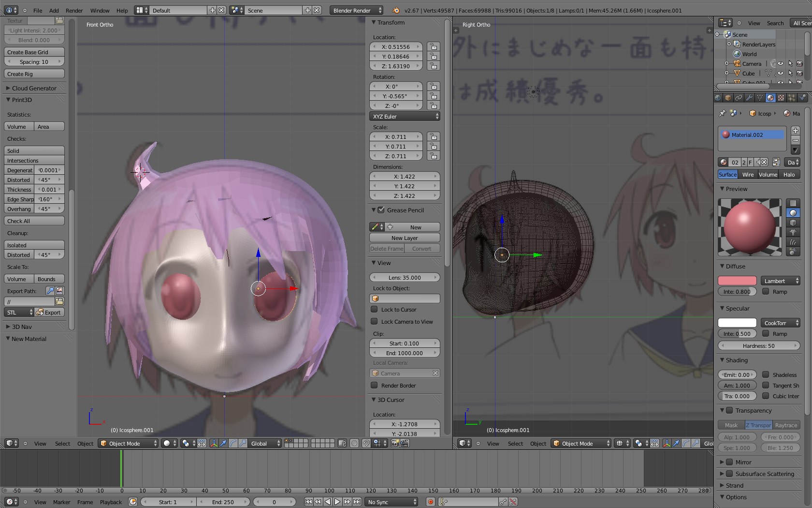Image resolution: width=812 pixels, height=508 pixels.
Task: Enable Render Border checkbox
Action: (x=374, y=385)
